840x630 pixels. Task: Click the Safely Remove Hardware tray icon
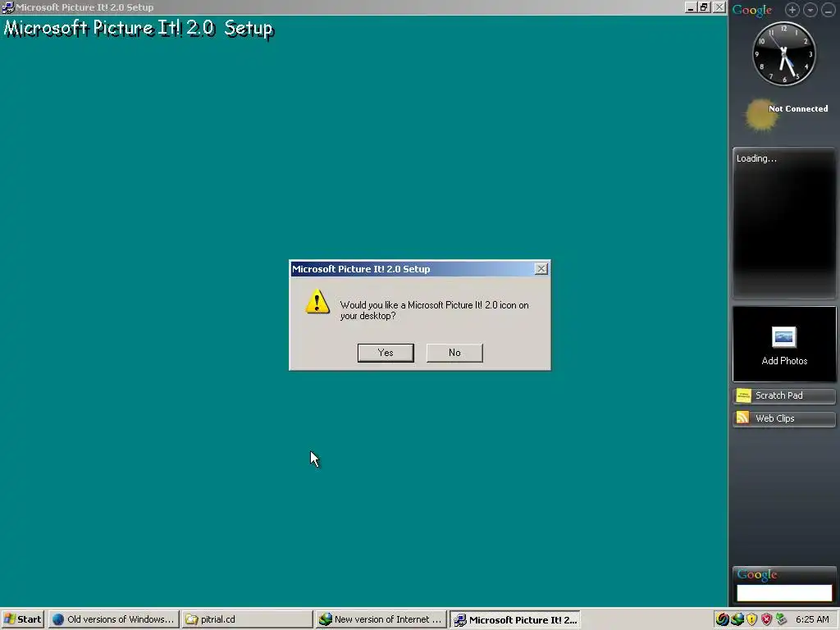[x=781, y=619]
